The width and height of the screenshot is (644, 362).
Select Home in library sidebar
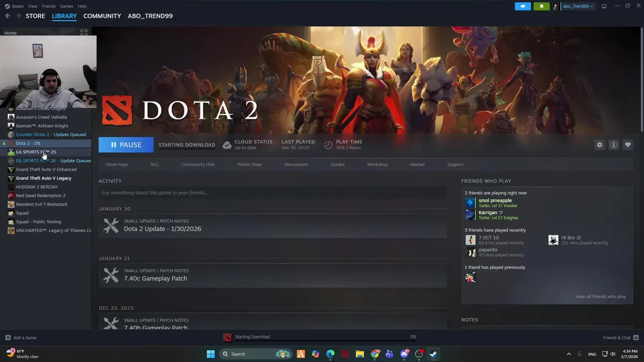coord(10,33)
